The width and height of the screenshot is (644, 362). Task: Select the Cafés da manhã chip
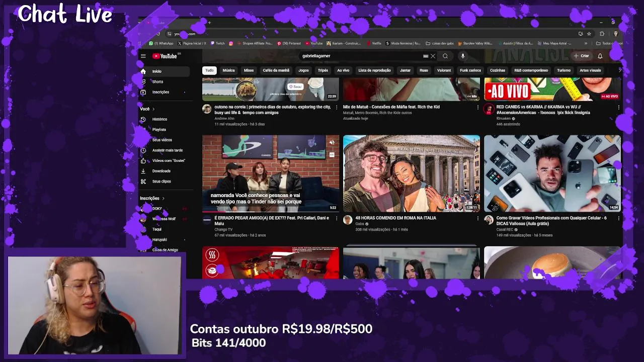click(276, 70)
